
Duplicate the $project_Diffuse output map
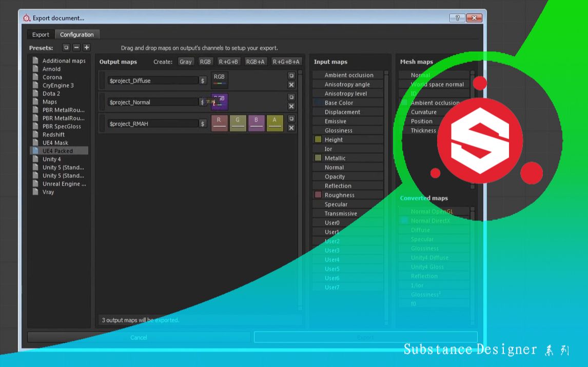click(x=291, y=76)
